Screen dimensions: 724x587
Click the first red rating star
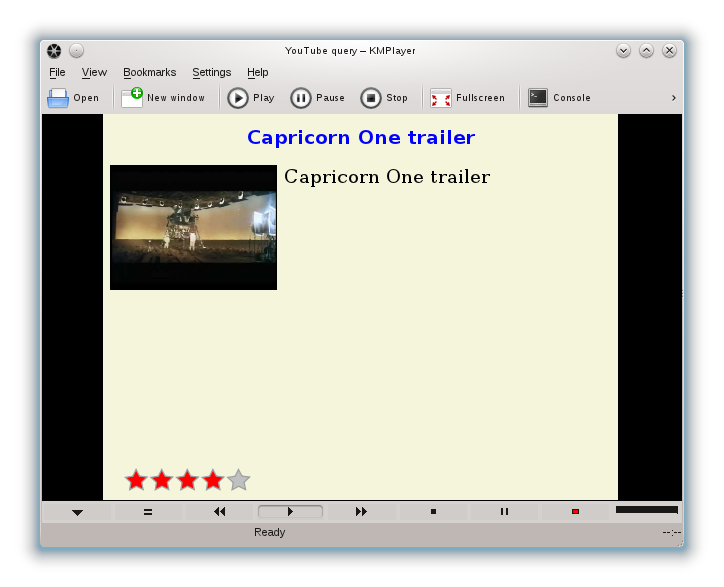point(136,480)
